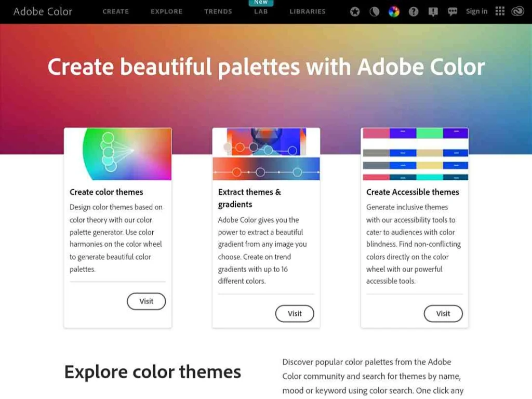Open the help question mark icon
This screenshot has height=399, width=532.
point(413,12)
